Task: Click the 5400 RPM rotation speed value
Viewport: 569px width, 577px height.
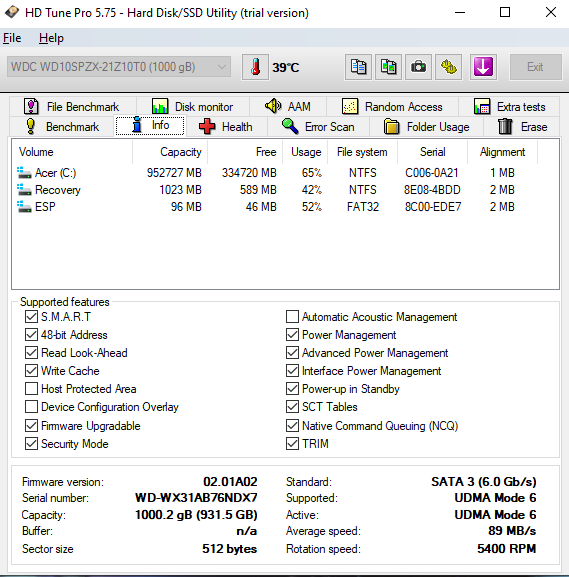Action: click(x=506, y=549)
